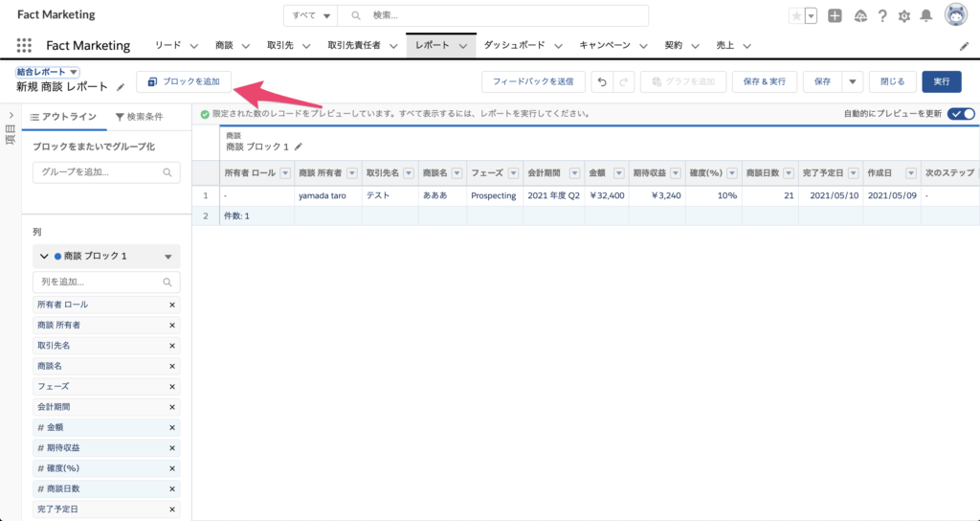This screenshot has height=521, width=980.
Task: Click the ブロックを追加 button
Action: (x=184, y=82)
